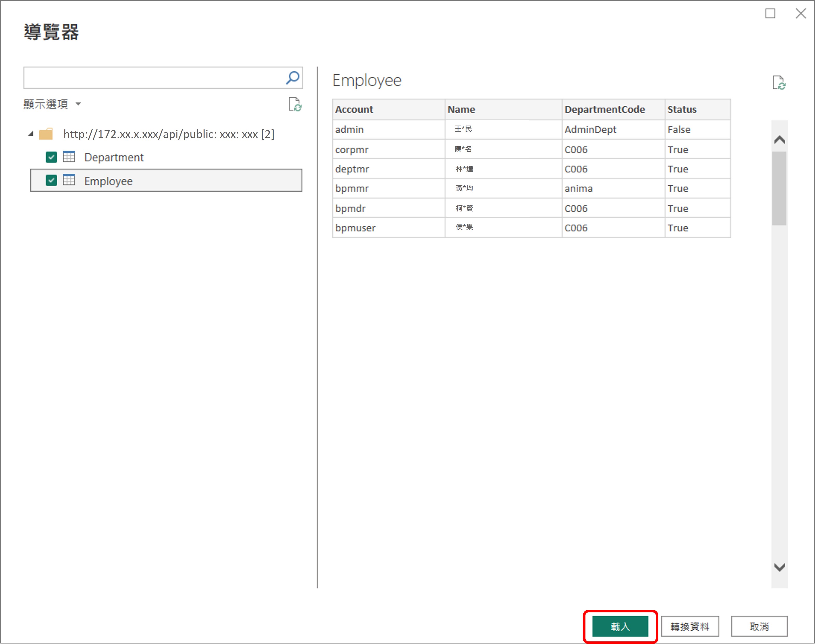Viewport: 815px width, 644px height.
Task: Click the name cell '黃*均'
Action: click(x=503, y=188)
